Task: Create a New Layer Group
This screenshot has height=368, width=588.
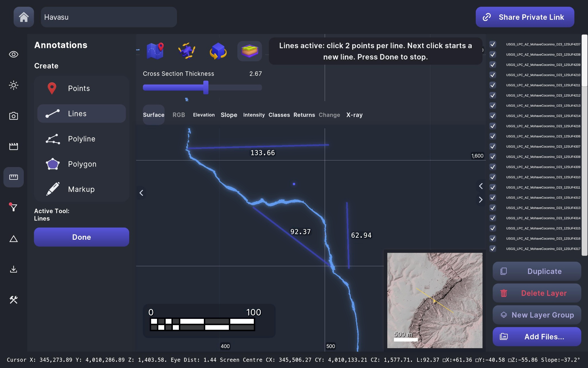Action: (x=537, y=315)
